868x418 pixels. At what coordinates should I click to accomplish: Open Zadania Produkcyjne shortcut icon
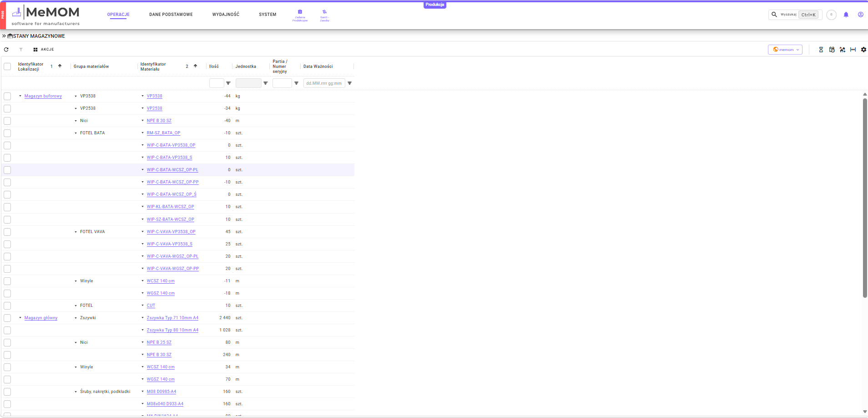point(300,12)
